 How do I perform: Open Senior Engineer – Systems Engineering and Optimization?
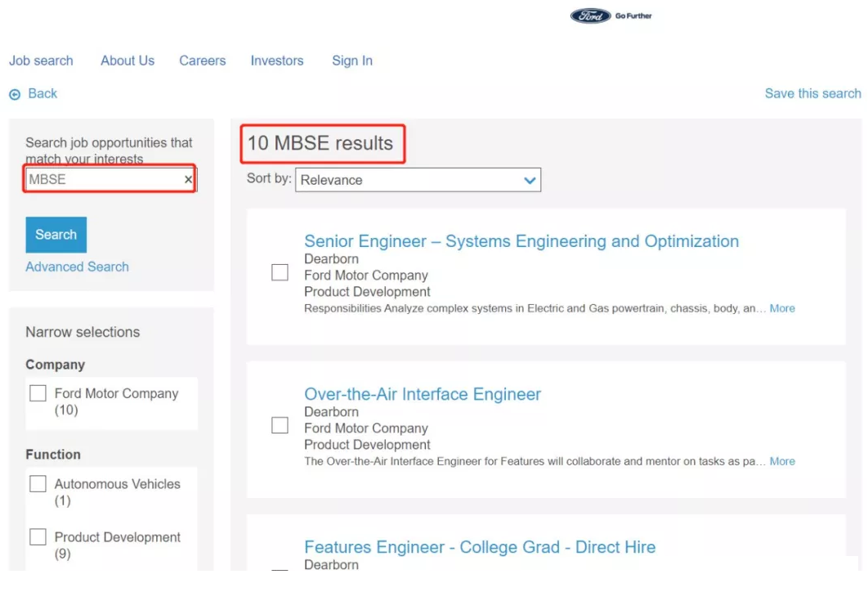521,241
